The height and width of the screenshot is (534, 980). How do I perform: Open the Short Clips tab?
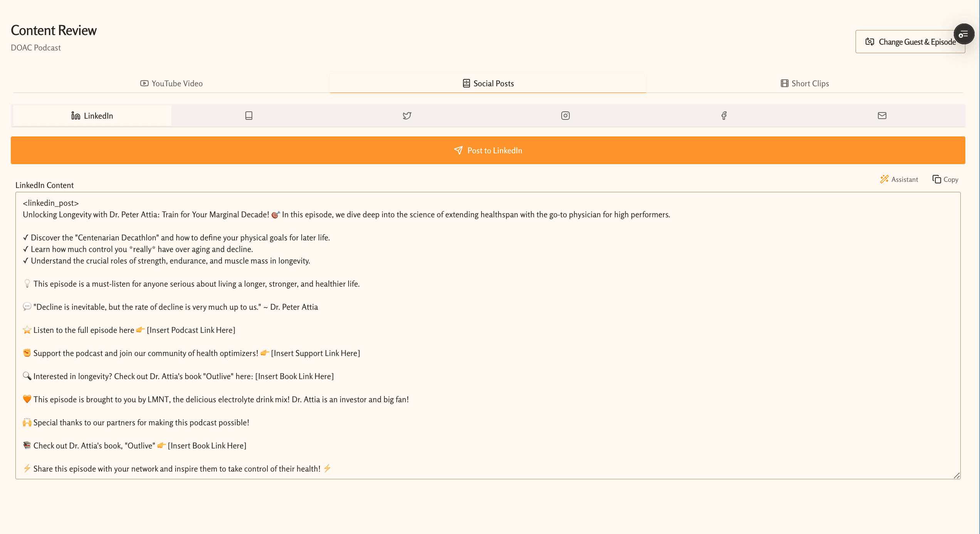pos(805,84)
